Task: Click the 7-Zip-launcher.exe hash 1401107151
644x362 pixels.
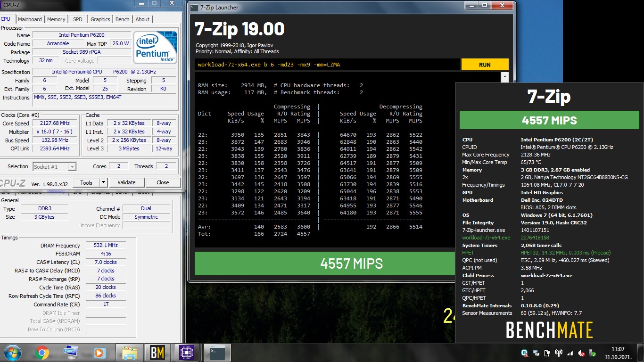Action: tap(535, 230)
